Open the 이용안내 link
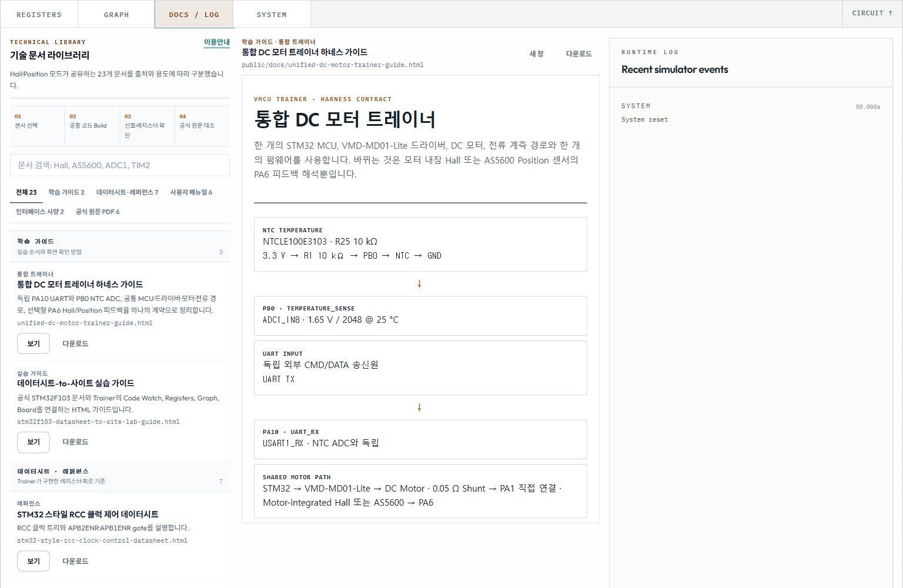This screenshot has height=588, width=903. point(217,42)
